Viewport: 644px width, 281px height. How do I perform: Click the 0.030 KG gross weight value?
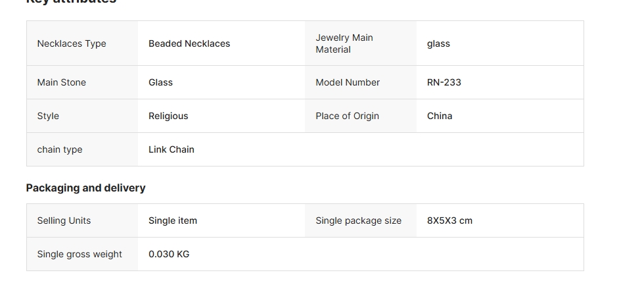(169, 254)
